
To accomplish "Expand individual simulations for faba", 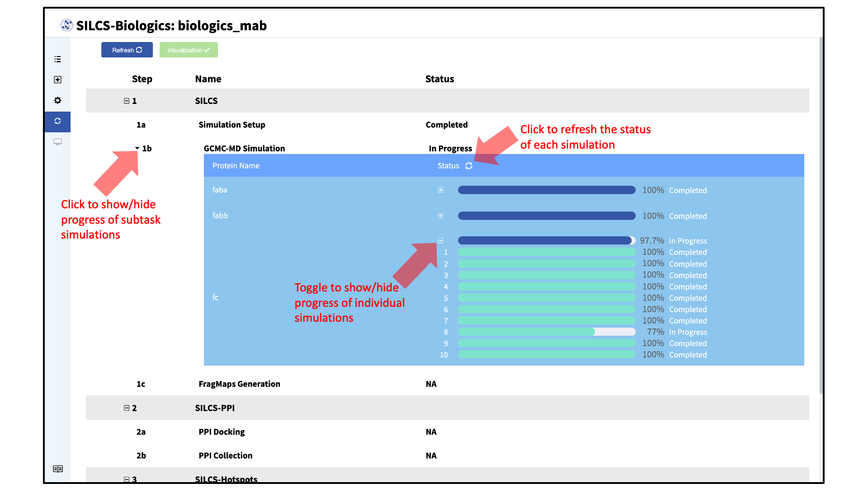I will click(x=440, y=190).
